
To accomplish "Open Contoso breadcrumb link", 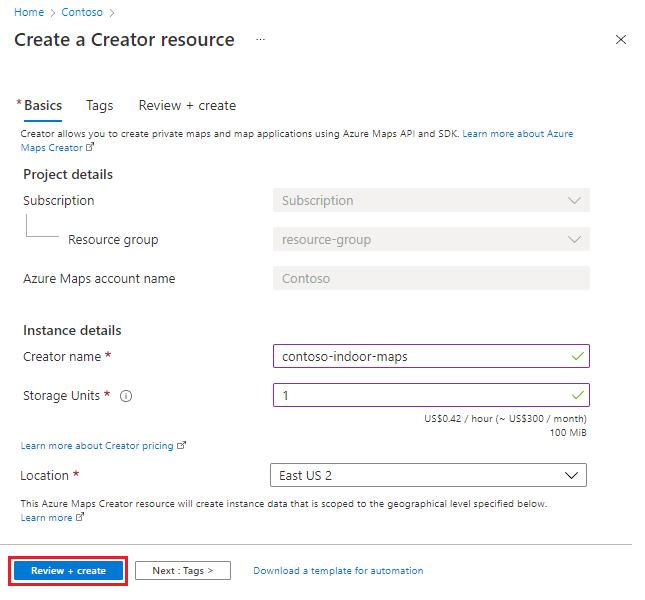I will click(x=83, y=13).
